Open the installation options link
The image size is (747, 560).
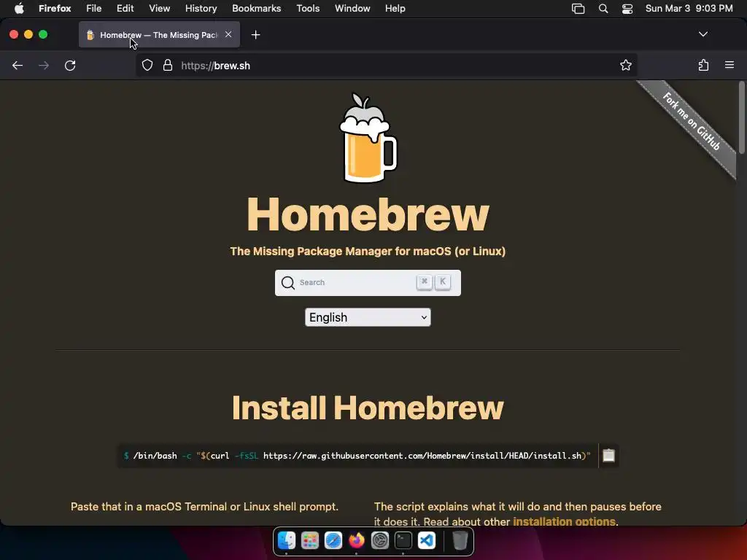coord(564,521)
